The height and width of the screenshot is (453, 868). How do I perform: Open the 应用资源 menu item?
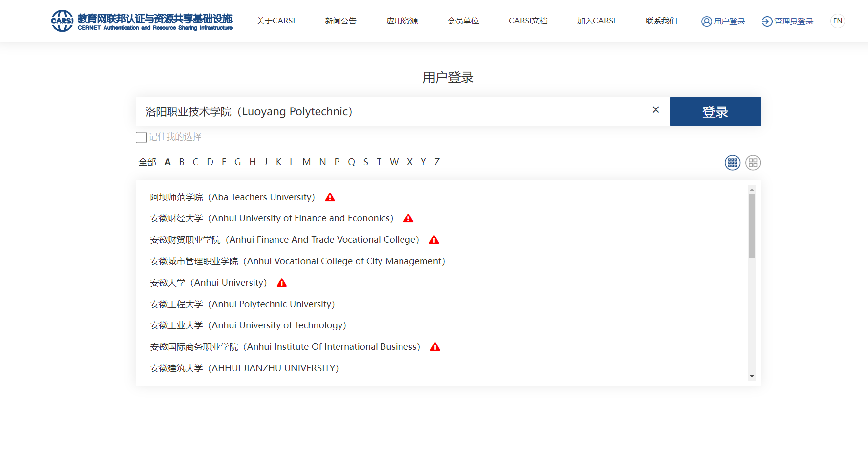[402, 21]
